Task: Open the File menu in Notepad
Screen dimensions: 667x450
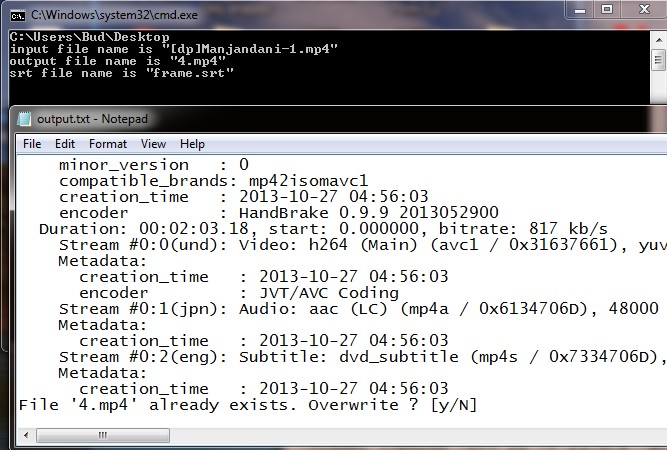Action: [x=32, y=144]
